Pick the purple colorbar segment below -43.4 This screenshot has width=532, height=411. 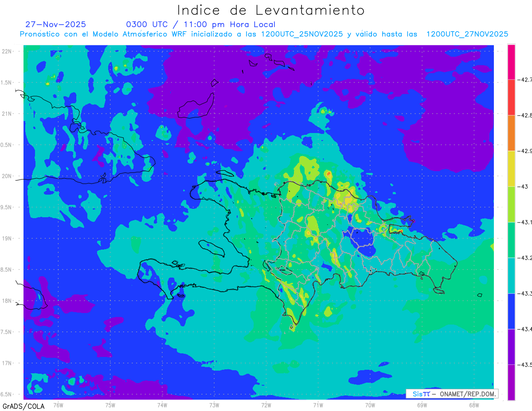click(511, 347)
